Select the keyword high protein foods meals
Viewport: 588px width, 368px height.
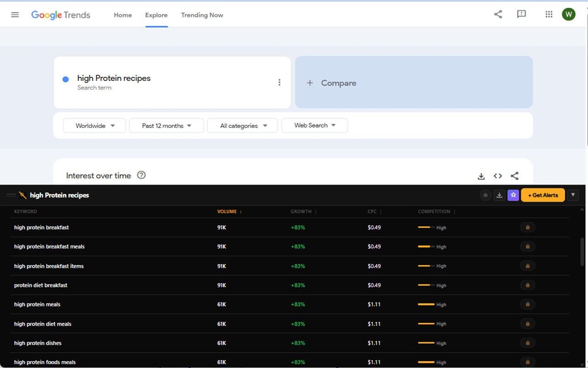coord(45,362)
